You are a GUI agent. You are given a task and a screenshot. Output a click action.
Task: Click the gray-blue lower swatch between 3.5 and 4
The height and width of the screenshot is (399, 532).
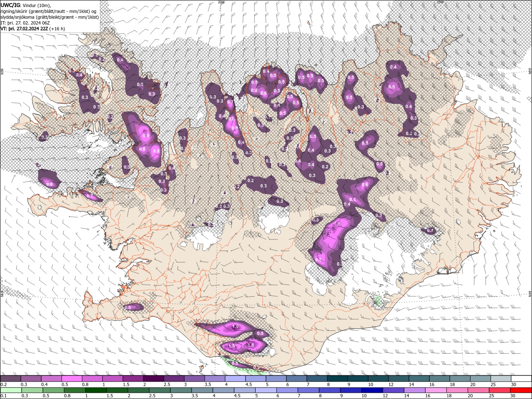click(x=202, y=390)
